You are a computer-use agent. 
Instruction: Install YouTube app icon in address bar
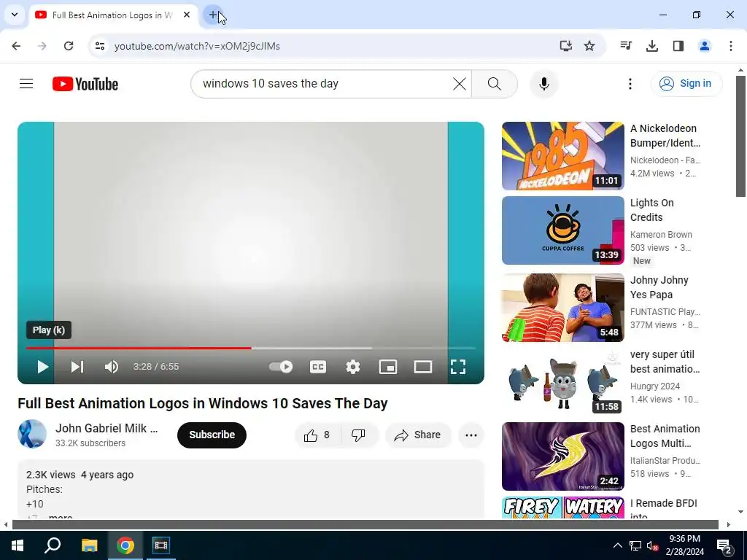point(565,46)
